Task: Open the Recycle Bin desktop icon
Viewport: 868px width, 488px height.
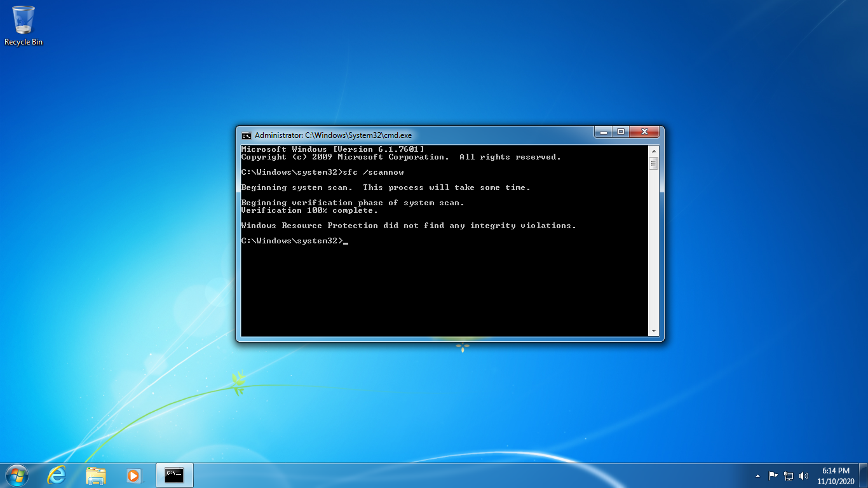Action: [x=24, y=25]
